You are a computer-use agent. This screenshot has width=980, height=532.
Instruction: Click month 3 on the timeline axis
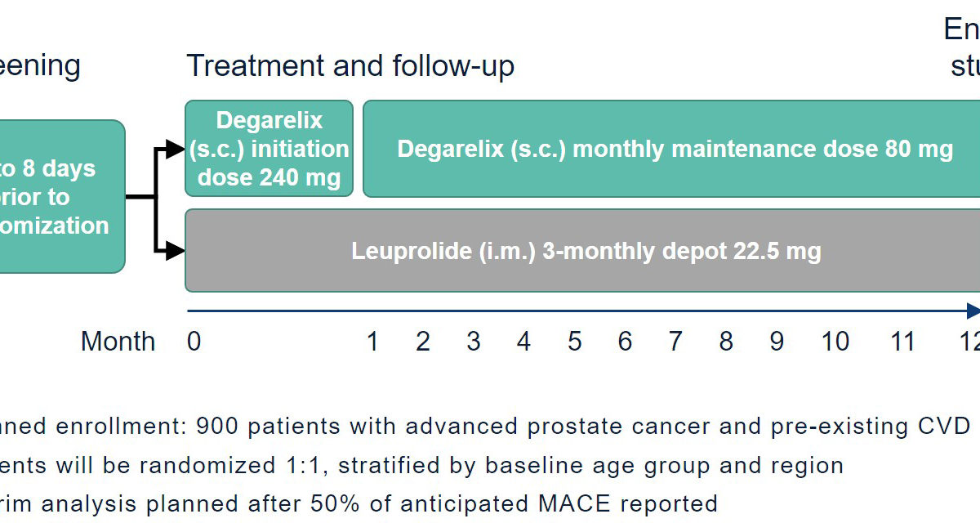click(474, 341)
